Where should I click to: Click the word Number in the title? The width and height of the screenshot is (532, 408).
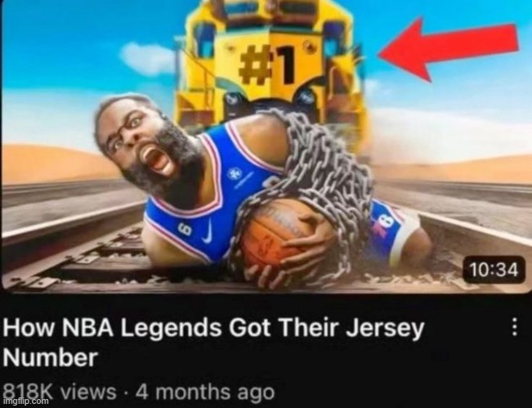[50, 357]
